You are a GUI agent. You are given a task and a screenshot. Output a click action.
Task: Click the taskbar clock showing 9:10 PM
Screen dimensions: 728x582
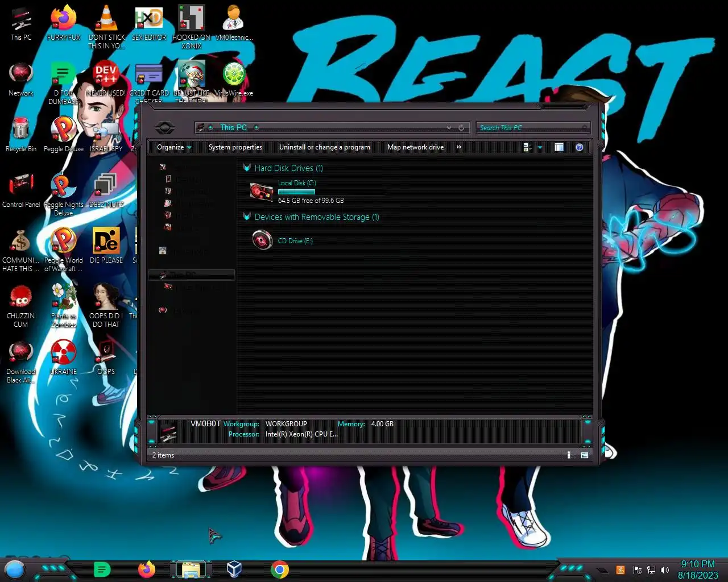point(698,569)
